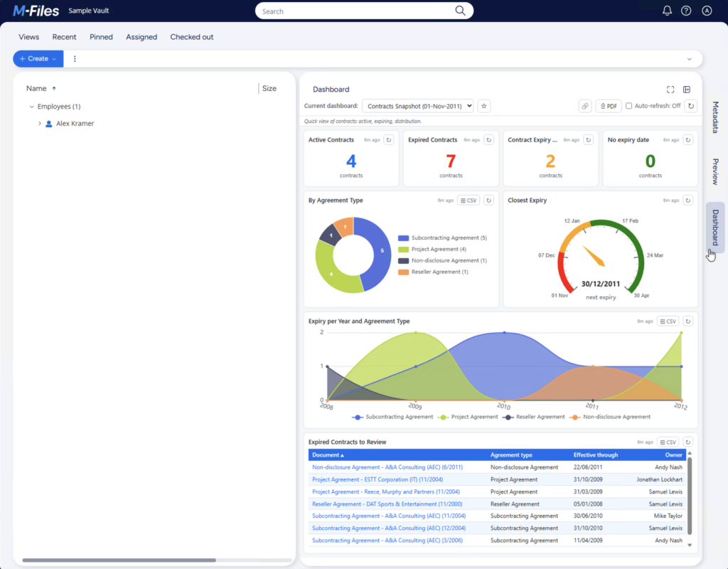Click the Name sort arrow
The image size is (728, 569).
click(x=54, y=88)
